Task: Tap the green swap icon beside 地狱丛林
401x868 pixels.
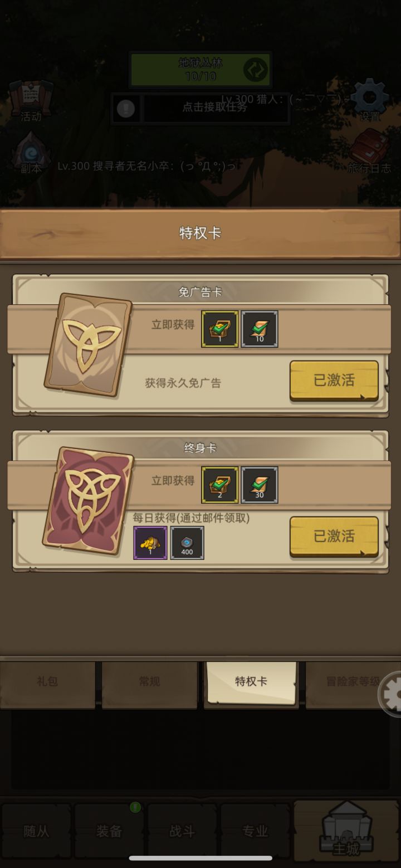Action: point(256,70)
